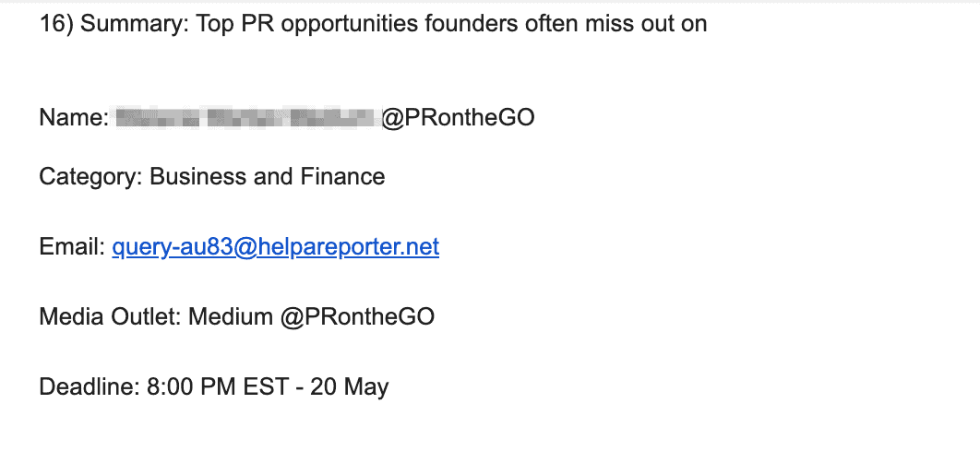Viewport: 980px width, 463px height.
Task: Click @PRontheGO on the Name line
Action: click(x=458, y=117)
